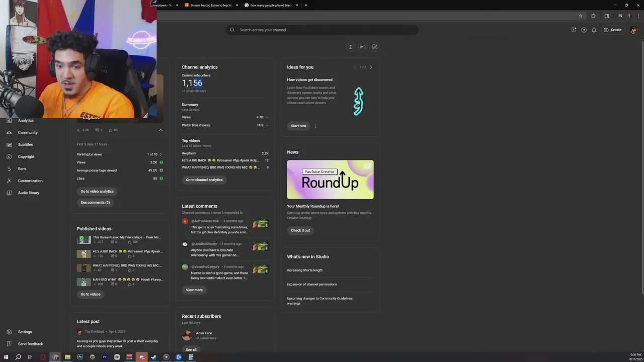Expand Ranking by views 1 of 10 arrow
Image resolution: width=644 pixels, height=362 pixels.
pyautogui.click(x=160, y=154)
